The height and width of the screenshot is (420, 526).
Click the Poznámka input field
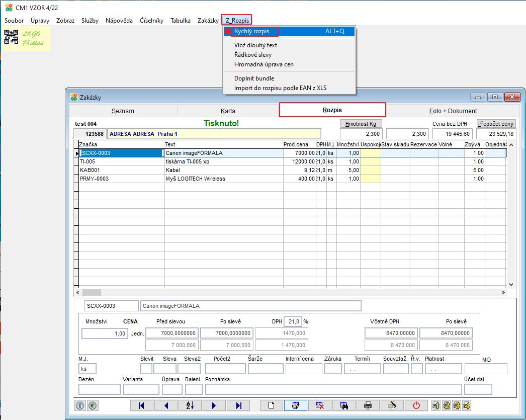(333, 389)
